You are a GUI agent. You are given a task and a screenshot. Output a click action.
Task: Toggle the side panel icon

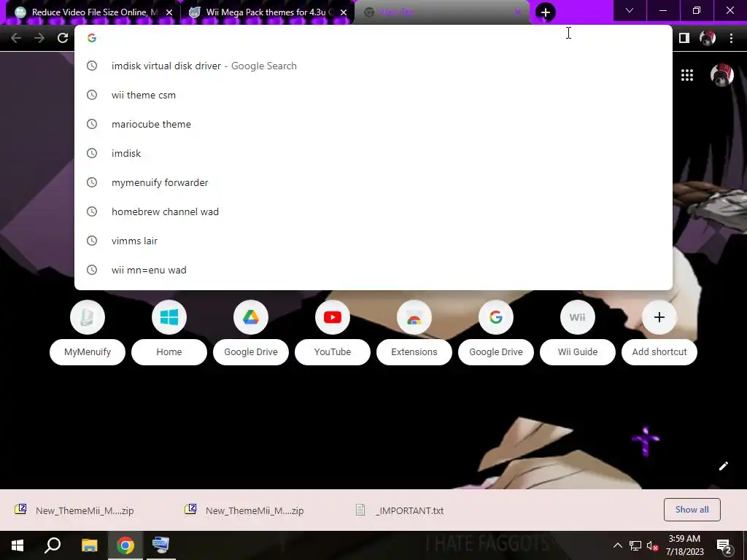coord(684,38)
